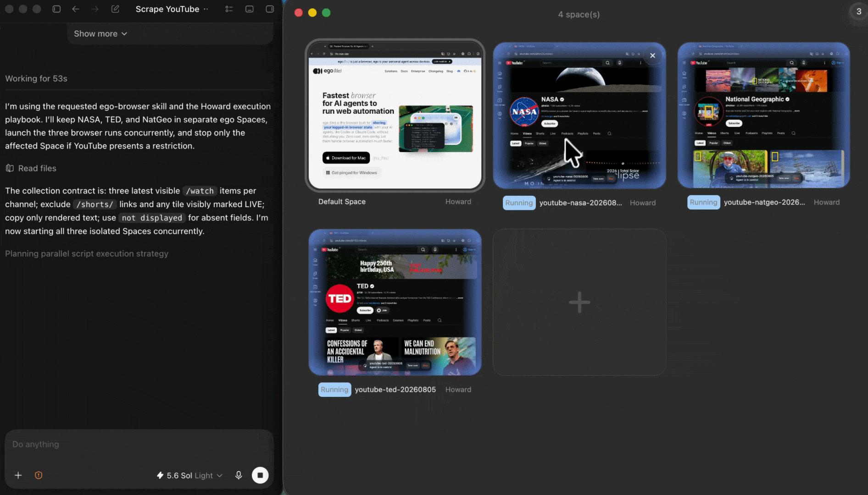Stop the running agent task

coord(260,475)
